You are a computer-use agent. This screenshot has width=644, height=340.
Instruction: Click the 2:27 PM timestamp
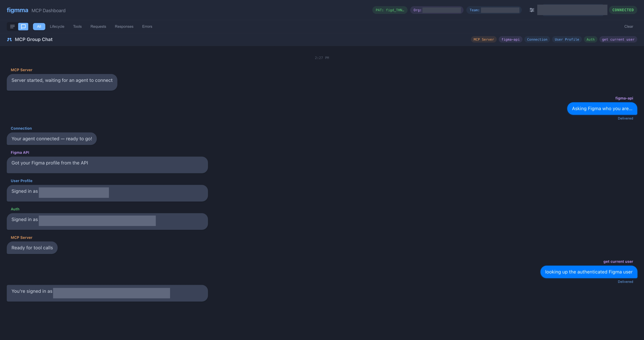coord(322,58)
